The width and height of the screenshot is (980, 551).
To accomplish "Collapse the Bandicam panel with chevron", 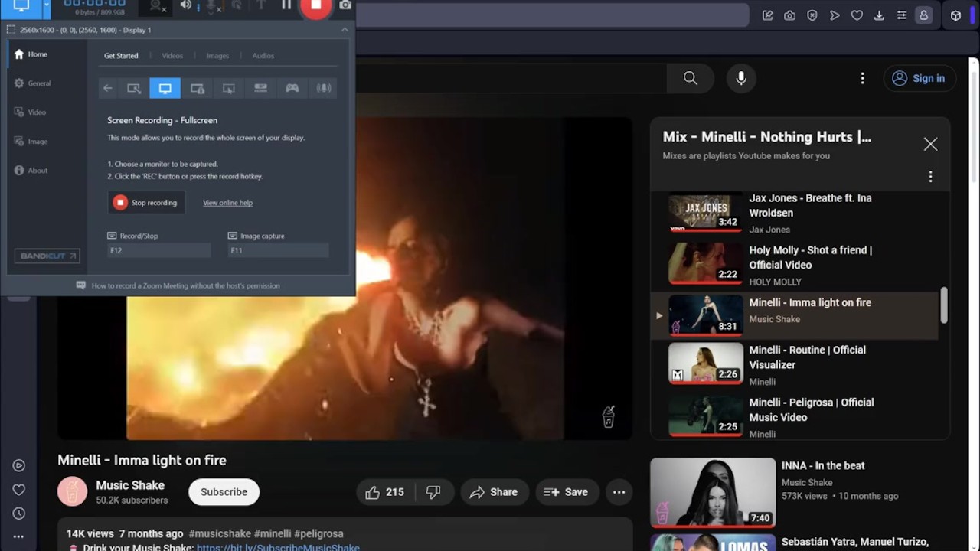I will tap(345, 30).
